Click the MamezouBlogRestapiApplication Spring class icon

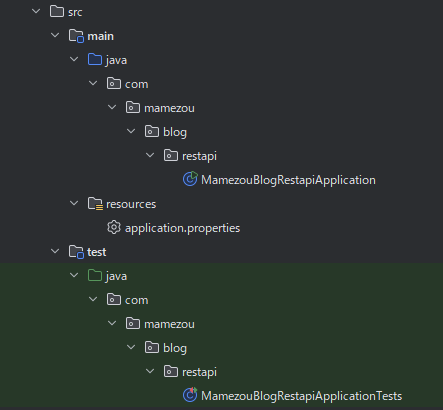190,179
